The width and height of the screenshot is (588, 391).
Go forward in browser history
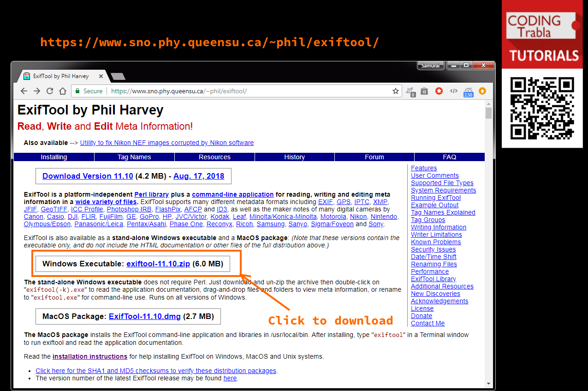37,91
